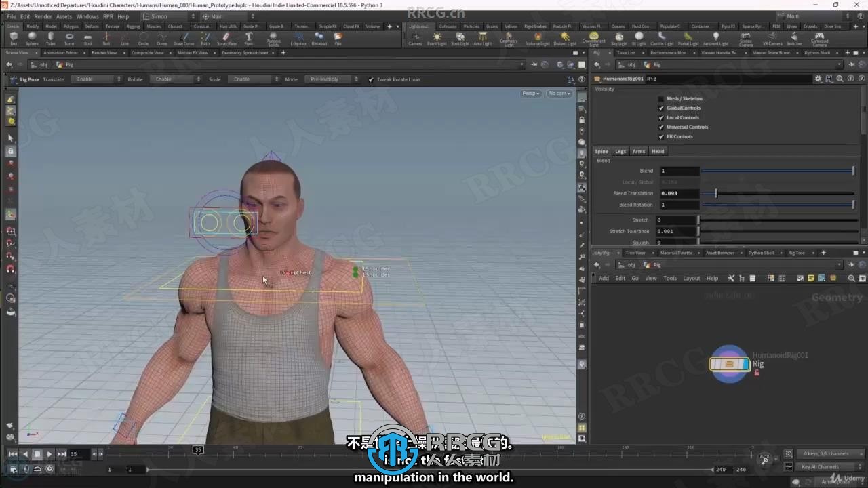The width and height of the screenshot is (868, 488).
Task: Open the parameter gear menu for HumanoidRig001
Action: pos(818,79)
